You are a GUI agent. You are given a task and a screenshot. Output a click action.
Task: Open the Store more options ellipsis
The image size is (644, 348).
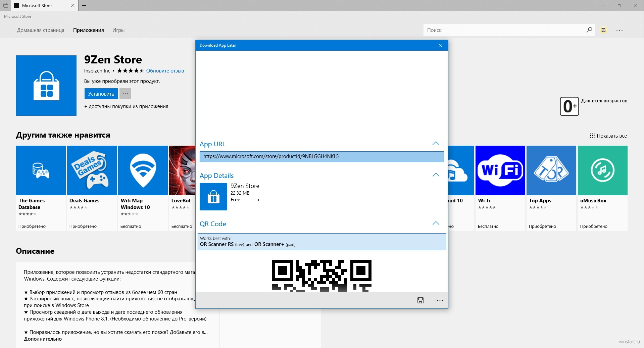[x=620, y=30]
